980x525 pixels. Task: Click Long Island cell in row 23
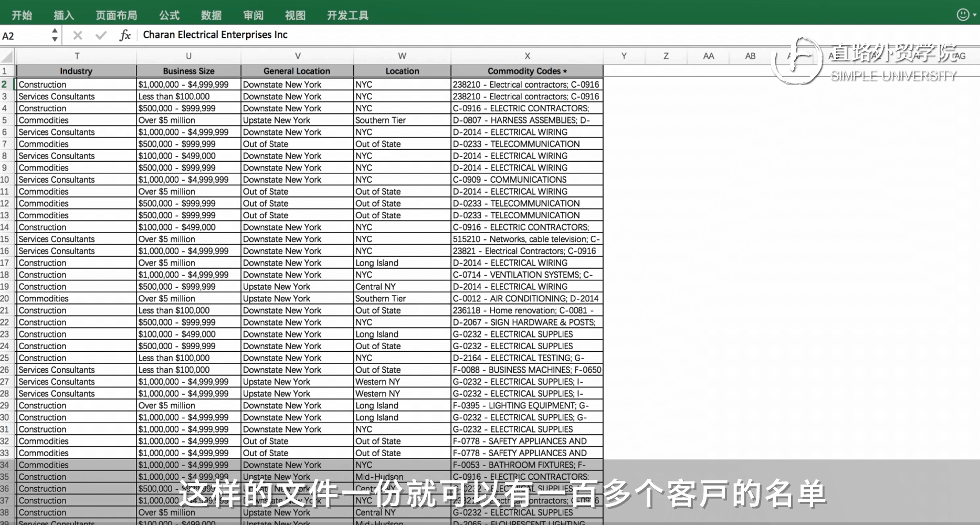[x=402, y=334]
